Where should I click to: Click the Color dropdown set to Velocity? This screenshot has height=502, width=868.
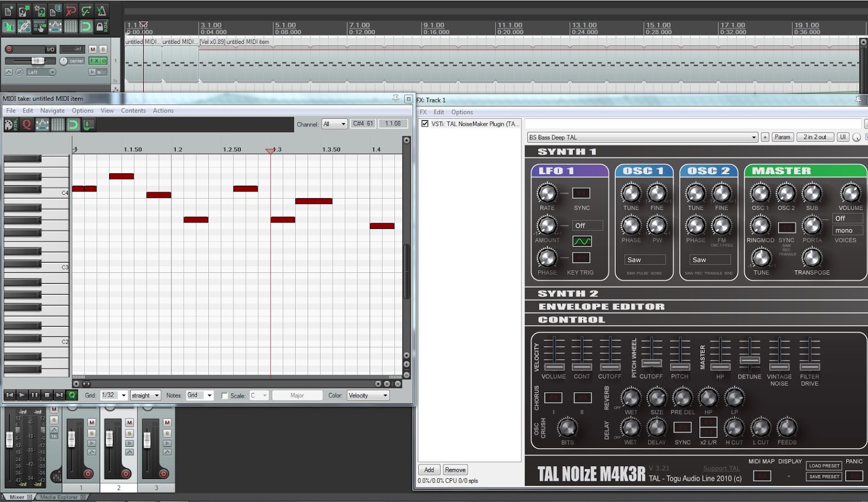coord(368,395)
